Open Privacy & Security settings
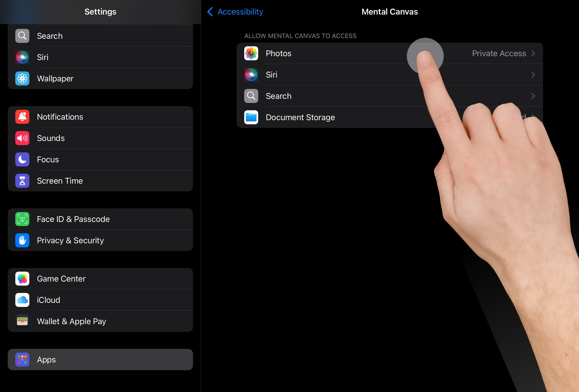The image size is (579, 392). click(70, 240)
